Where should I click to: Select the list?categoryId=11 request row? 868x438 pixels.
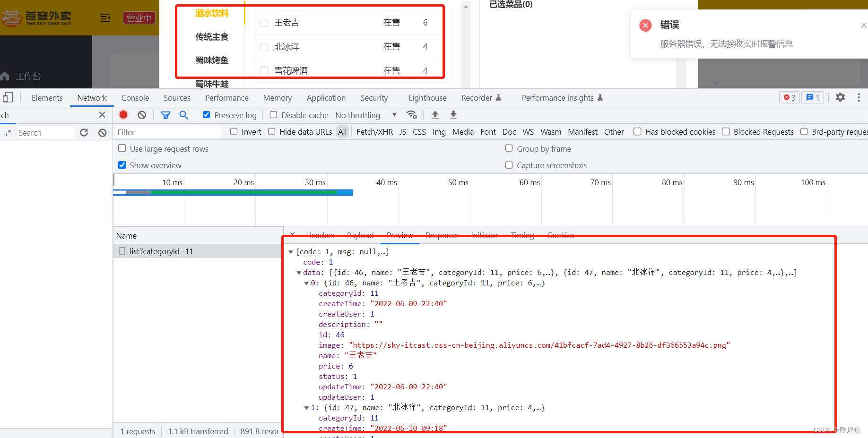click(198, 251)
